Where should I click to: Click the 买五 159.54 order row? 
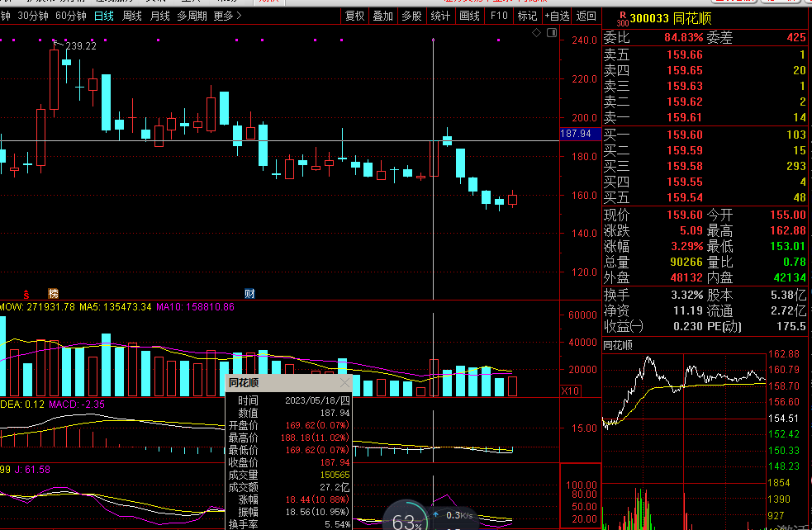point(705,197)
